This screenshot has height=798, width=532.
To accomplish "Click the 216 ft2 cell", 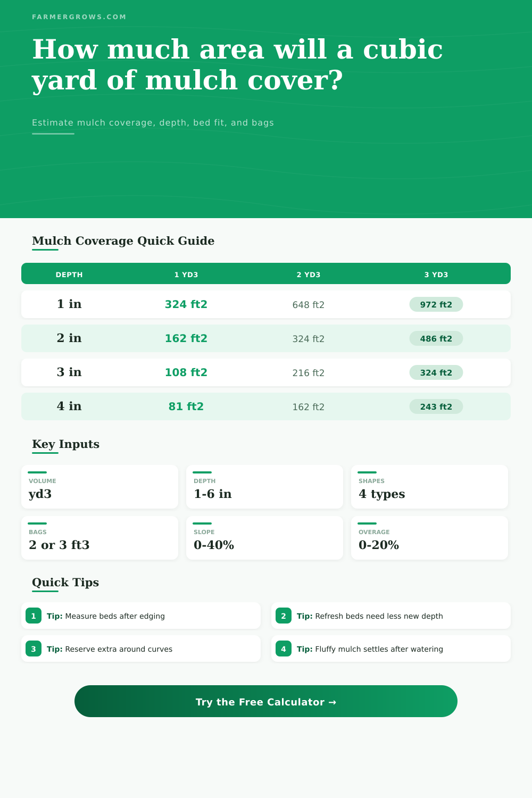I will click(309, 373).
